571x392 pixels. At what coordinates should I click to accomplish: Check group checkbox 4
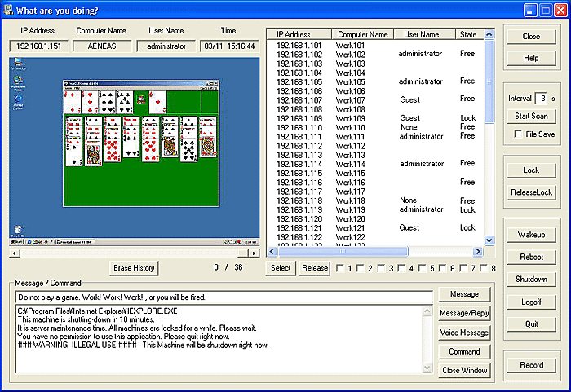401,268
